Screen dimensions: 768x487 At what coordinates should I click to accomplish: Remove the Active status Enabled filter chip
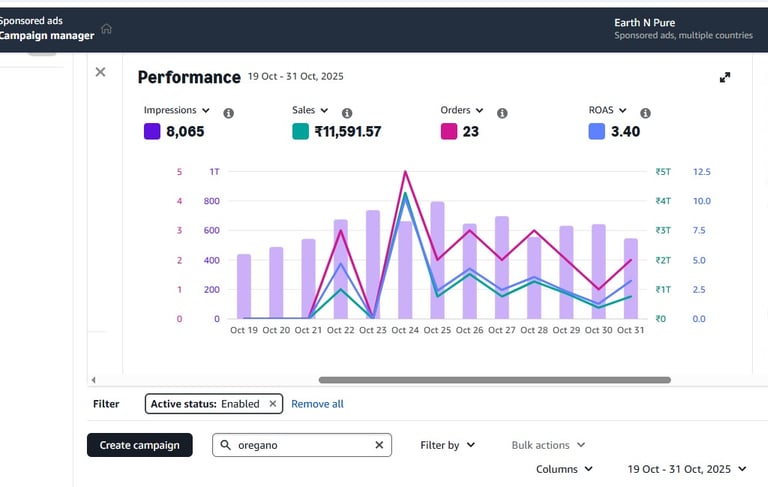pos(273,404)
